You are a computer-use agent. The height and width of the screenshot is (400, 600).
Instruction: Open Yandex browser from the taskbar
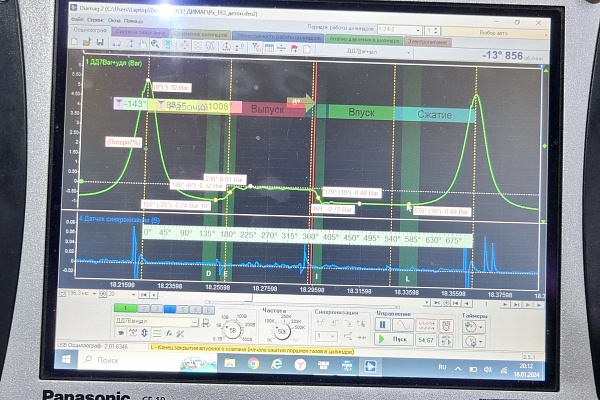click(300, 364)
